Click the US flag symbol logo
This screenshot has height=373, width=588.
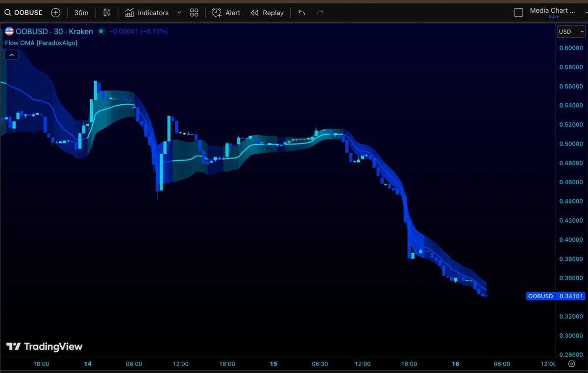pyautogui.click(x=9, y=31)
